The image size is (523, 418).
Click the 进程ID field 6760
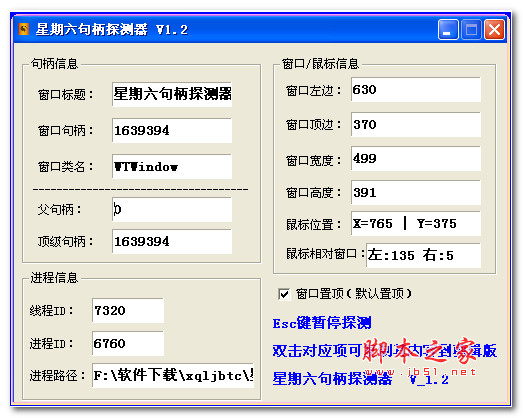click(x=128, y=343)
